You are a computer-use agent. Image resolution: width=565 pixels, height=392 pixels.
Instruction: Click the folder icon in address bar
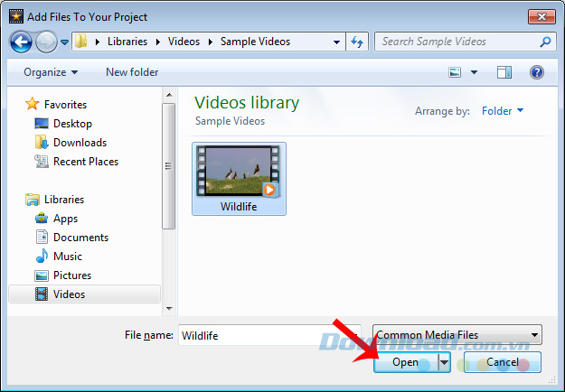point(81,42)
